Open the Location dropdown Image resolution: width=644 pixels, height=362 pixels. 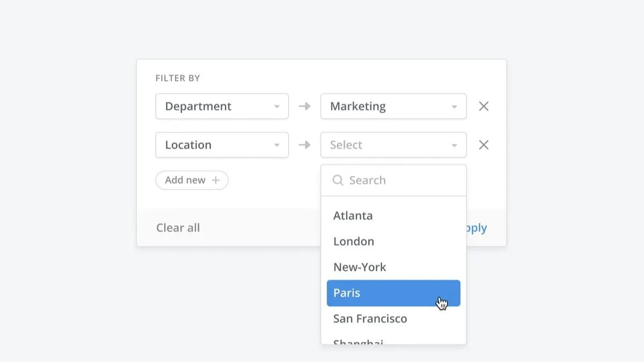tap(222, 145)
